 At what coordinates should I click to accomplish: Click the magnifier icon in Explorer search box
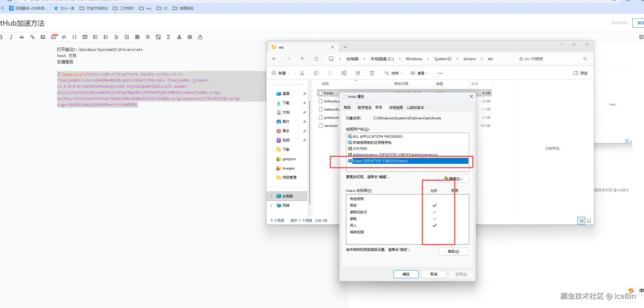[585, 59]
